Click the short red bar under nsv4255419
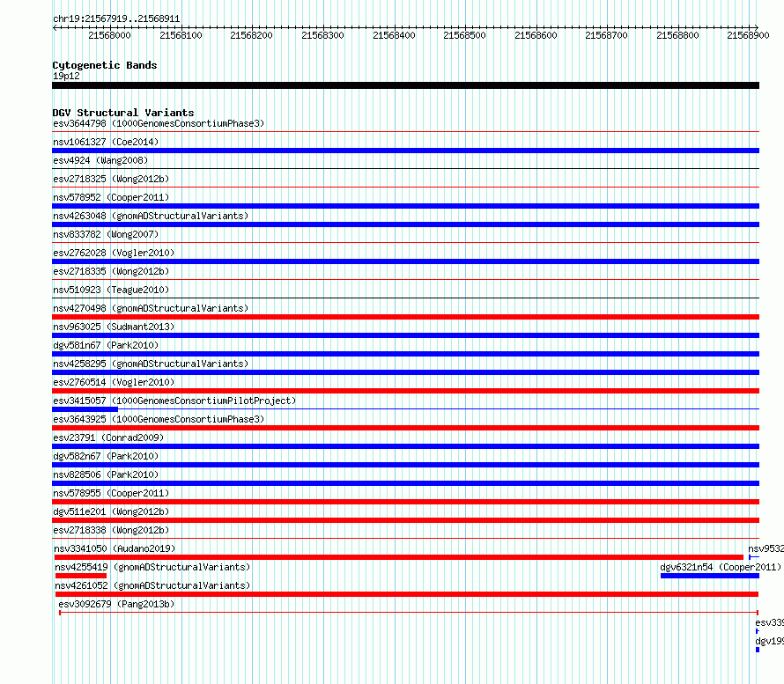784x684 pixels. click(x=80, y=576)
